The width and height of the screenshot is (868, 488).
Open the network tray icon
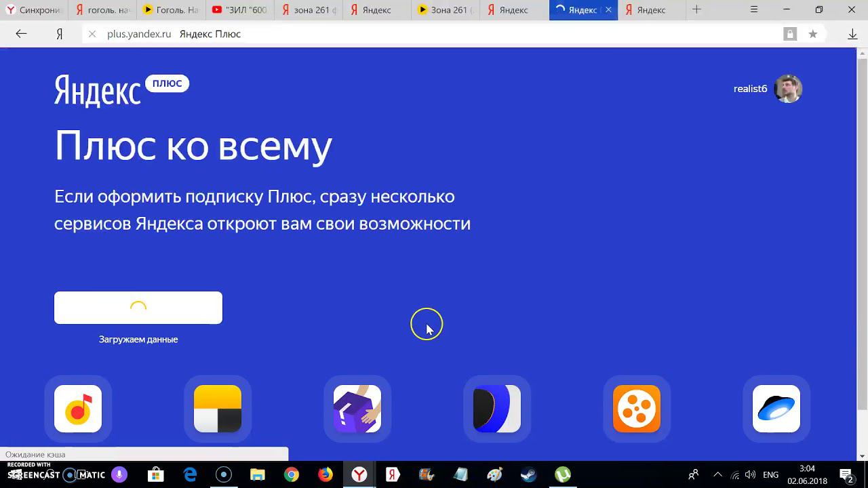pos(735,474)
